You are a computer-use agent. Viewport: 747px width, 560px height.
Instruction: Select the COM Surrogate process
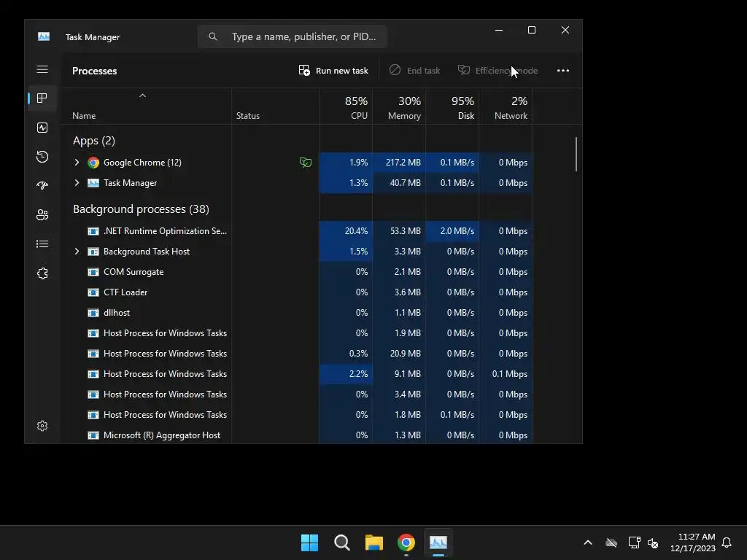click(x=302, y=272)
